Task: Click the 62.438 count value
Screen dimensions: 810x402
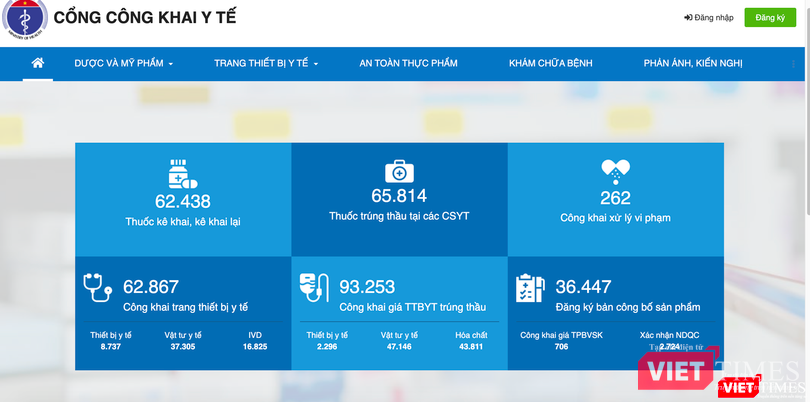Action: click(183, 201)
